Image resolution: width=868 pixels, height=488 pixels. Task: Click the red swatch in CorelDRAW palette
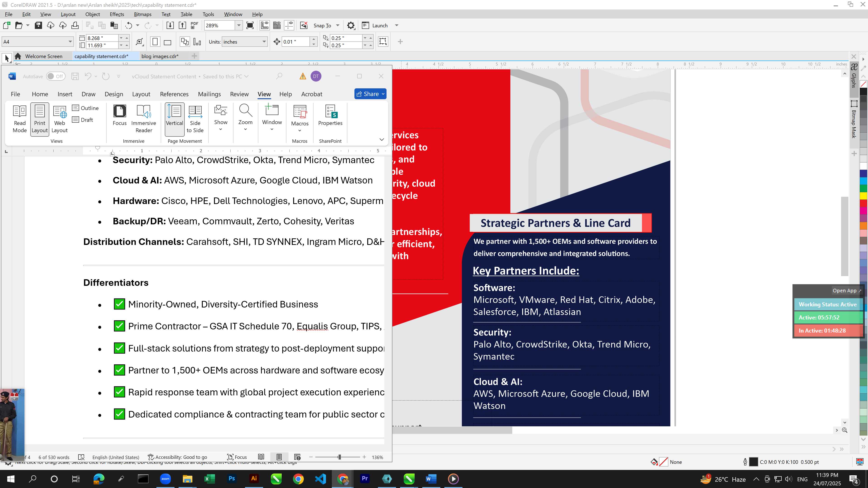point(863,203)
